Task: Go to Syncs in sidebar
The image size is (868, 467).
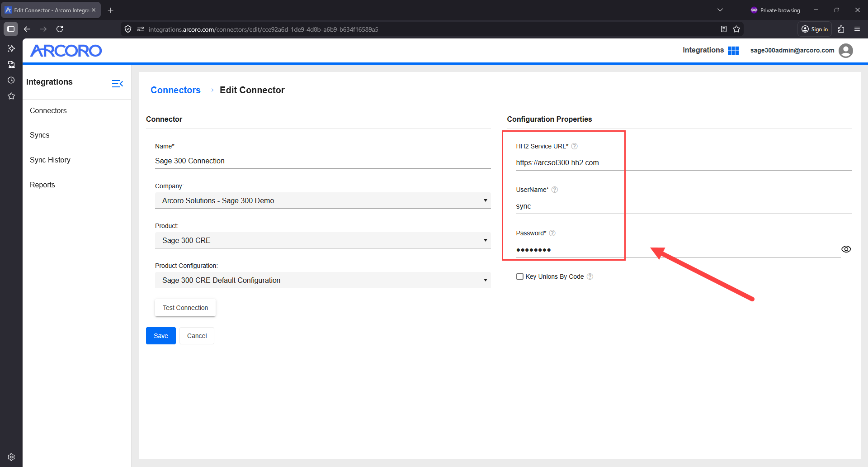Action: (40, 135)
